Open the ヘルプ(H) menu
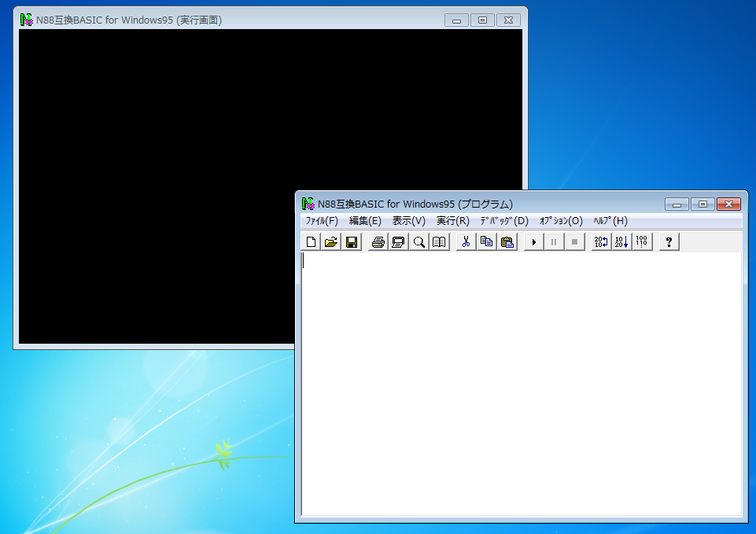The image size is (756, 534). [610, 221]
